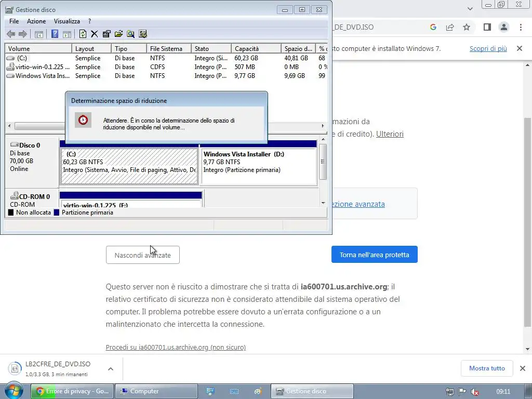Open the Azione menu
532x399 pixels.
(x=36, y=21)
